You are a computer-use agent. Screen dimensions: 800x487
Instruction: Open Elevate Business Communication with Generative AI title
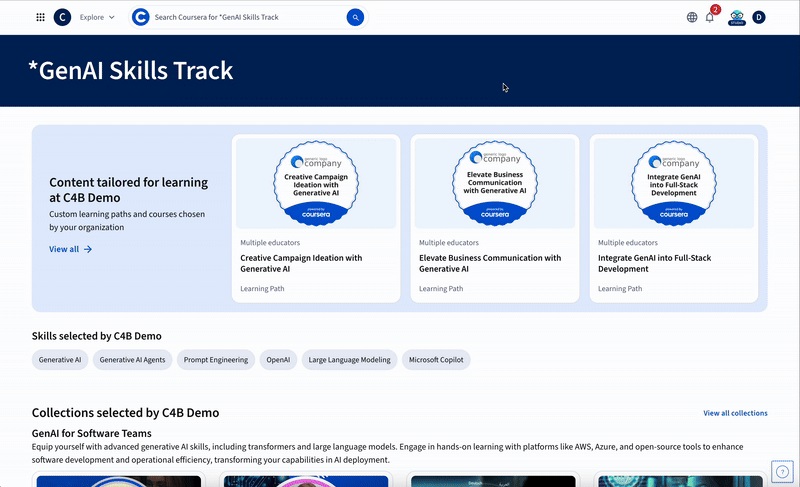tap(490, 264)
